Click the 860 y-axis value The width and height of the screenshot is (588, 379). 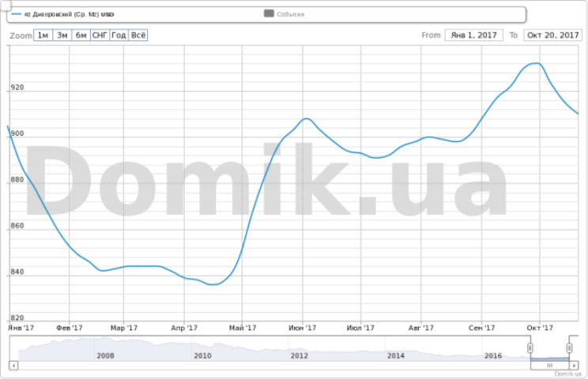(17, 226)
